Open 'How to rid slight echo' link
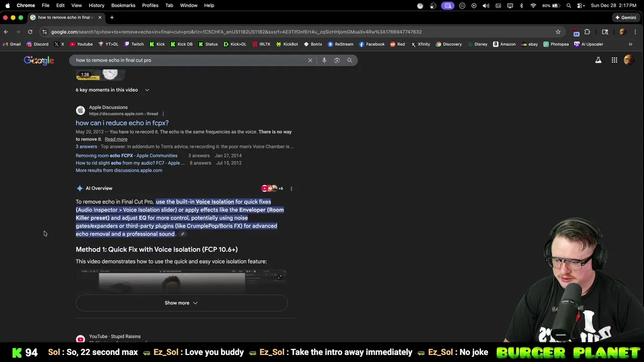 (x=130, y=163)
